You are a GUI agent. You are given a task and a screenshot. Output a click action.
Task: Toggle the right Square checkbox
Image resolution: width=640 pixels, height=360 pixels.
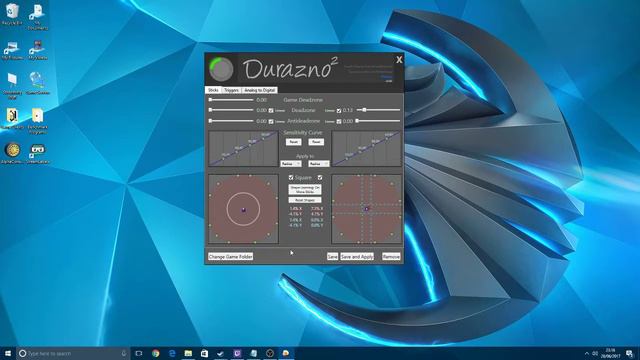click(320, 178)
